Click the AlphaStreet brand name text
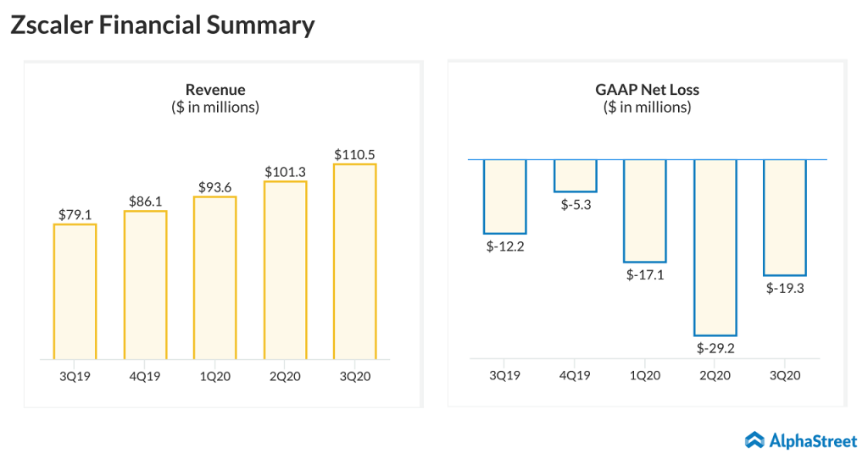 (813, 440)
